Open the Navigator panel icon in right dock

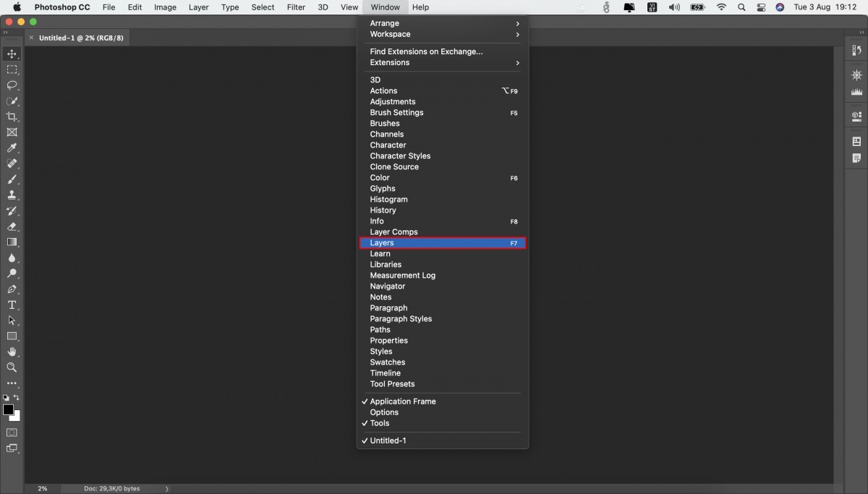856,75
